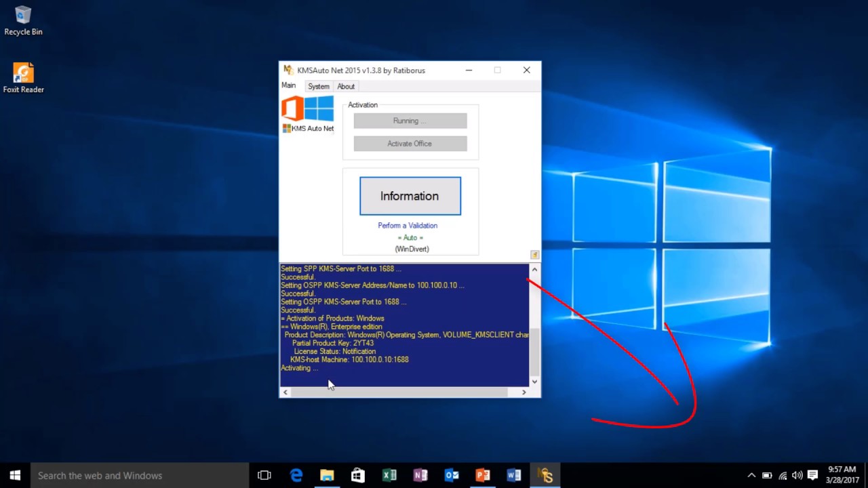Click log line '== Windows(R), Enterprise edition'
This screenshot has height=488, width=868.
(x=332, y=327)
